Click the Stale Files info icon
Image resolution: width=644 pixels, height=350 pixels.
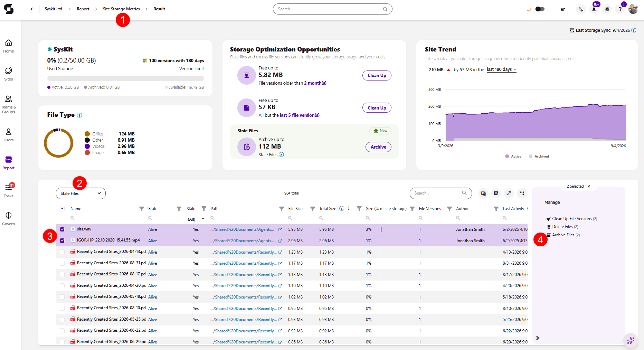(281, 154)
